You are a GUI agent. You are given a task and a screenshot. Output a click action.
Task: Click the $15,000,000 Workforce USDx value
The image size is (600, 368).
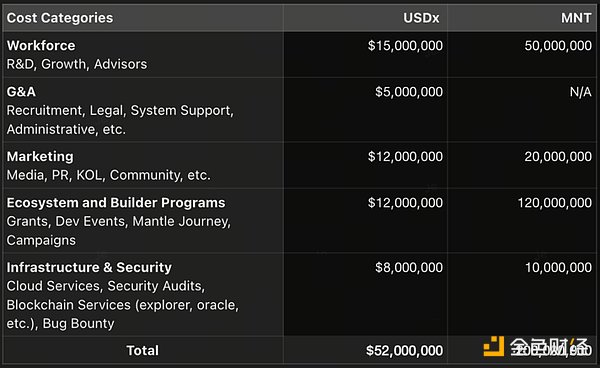405,46
